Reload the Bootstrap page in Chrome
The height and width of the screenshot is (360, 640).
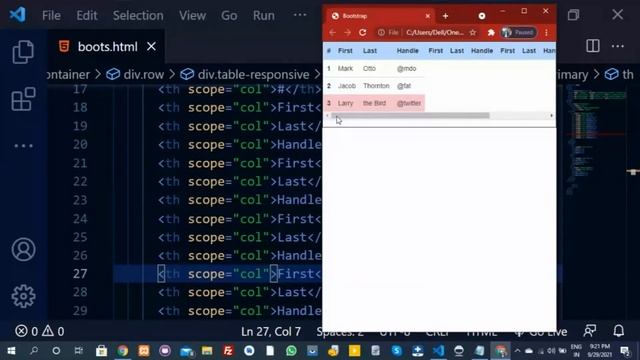coord(362,33)
